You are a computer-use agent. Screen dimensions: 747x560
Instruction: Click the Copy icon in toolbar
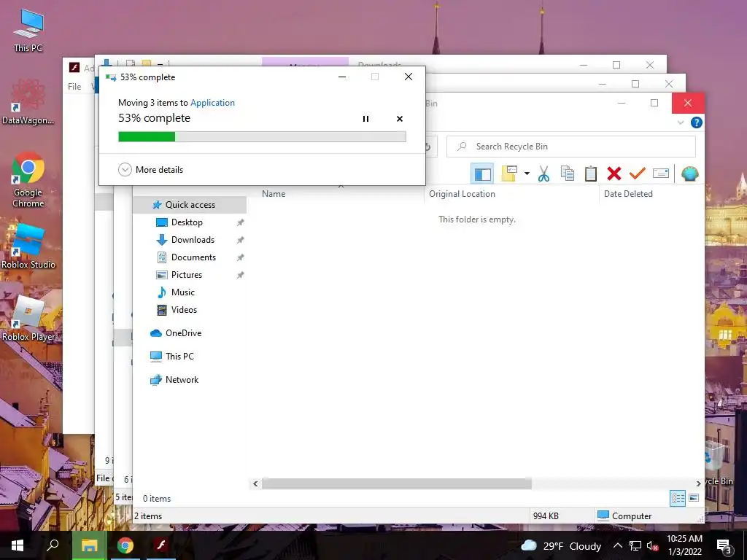tap(567, 174)
